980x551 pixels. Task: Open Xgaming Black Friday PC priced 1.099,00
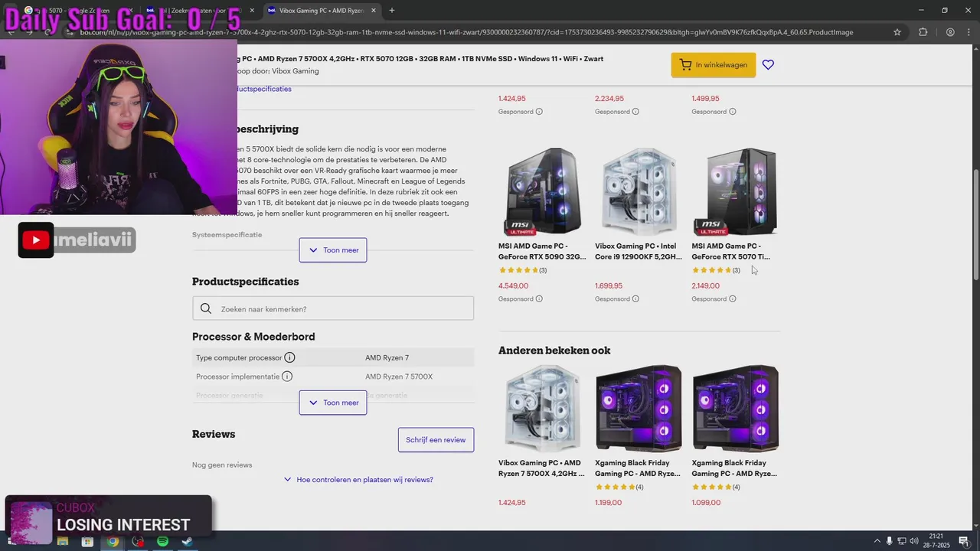[x=734, y=468]
